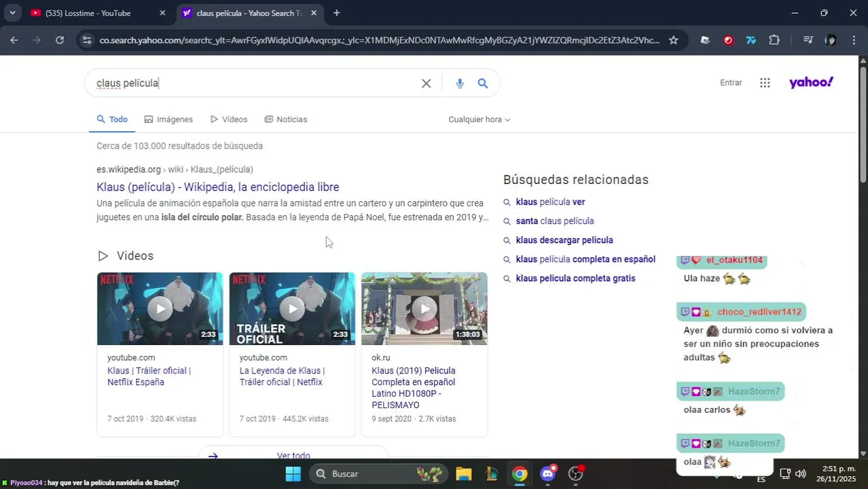Play La Leyenda de Klaus trailer thumbnail
The height and width of the screenshot is (489, 868).
[292, 308]
